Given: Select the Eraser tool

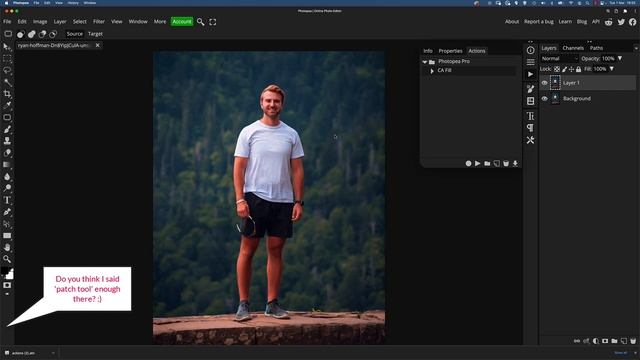Looking at the screenshot, I should click(7, 153).
